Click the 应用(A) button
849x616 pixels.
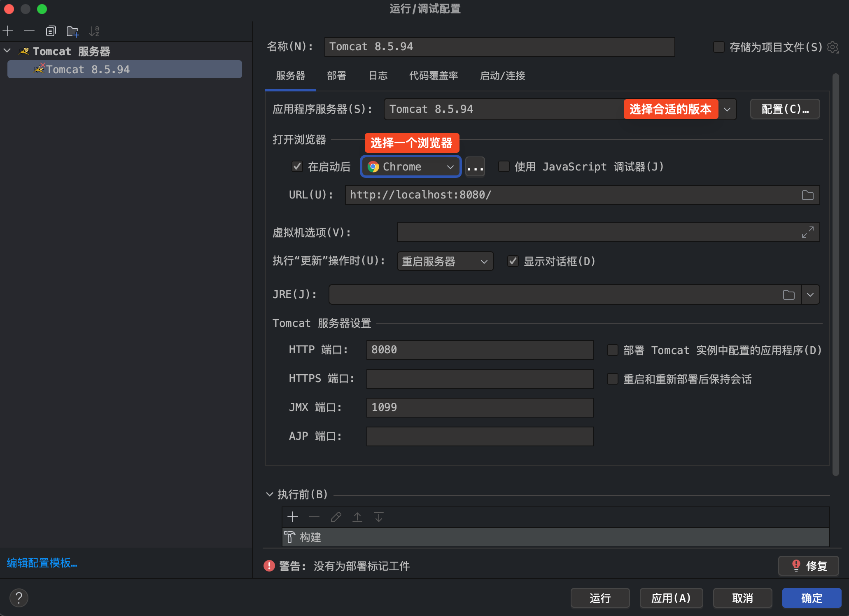[x=671, y=598]
